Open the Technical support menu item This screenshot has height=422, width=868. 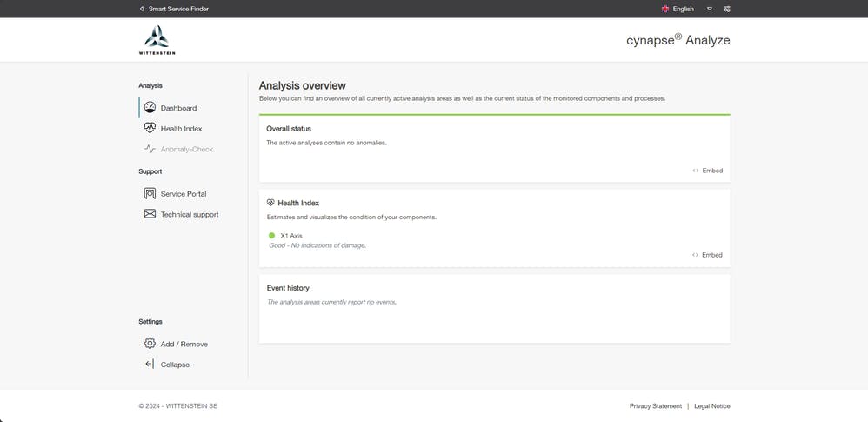190,214
